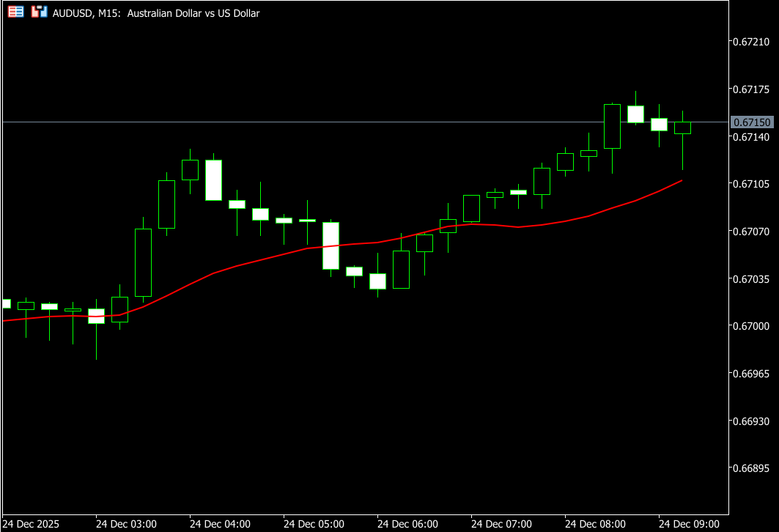Click the 24 Dec 07:00 time label
779x532 pixels.
tap(501, 524)
